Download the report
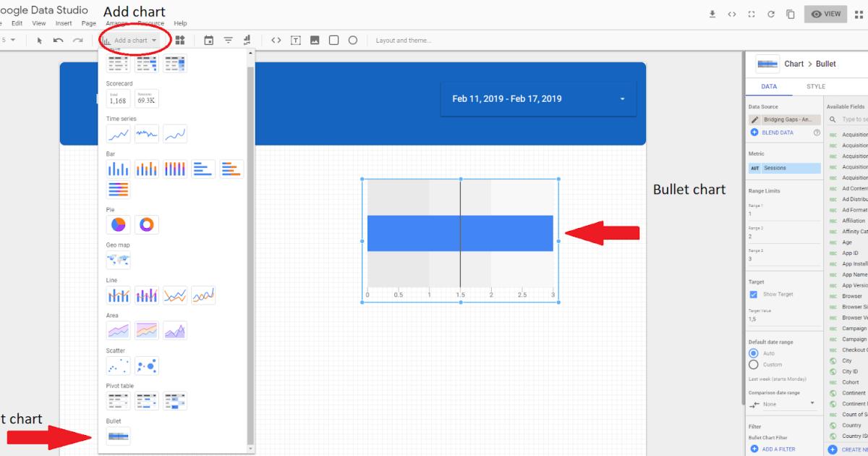Screen dimensions: 868x456 (712, 14)
